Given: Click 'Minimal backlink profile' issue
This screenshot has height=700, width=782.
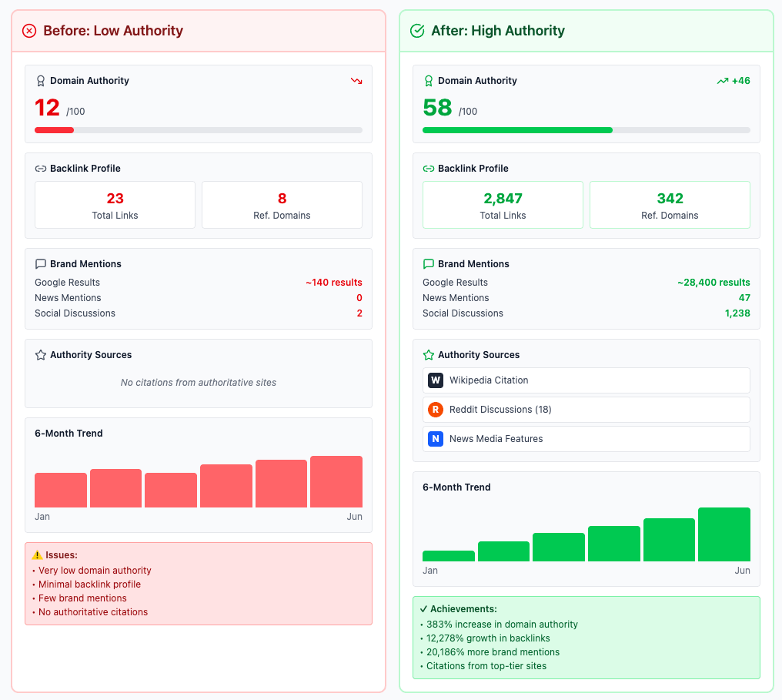Looking at the screenshot, I should tap(90, 584).
